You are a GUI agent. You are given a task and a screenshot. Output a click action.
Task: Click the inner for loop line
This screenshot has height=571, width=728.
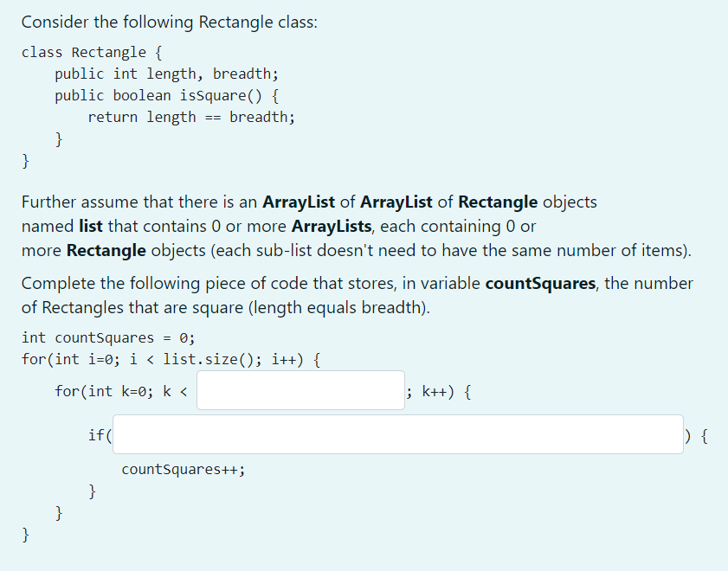coord(121,391)
